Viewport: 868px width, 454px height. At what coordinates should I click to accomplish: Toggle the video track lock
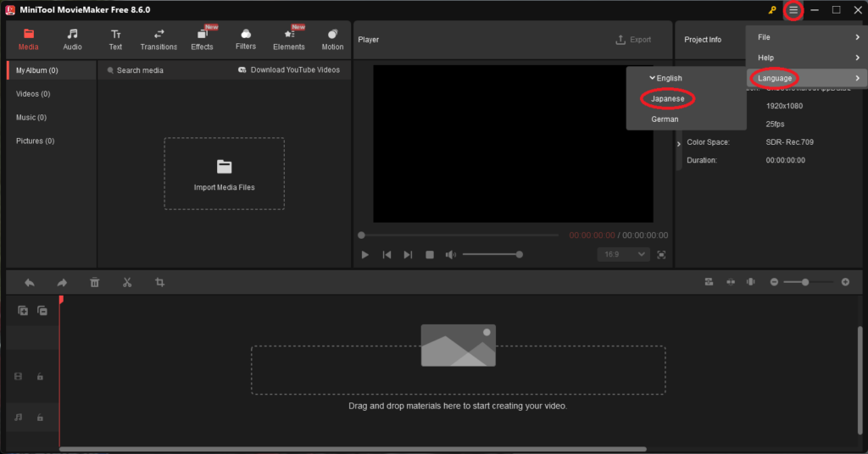click(40, 377)
